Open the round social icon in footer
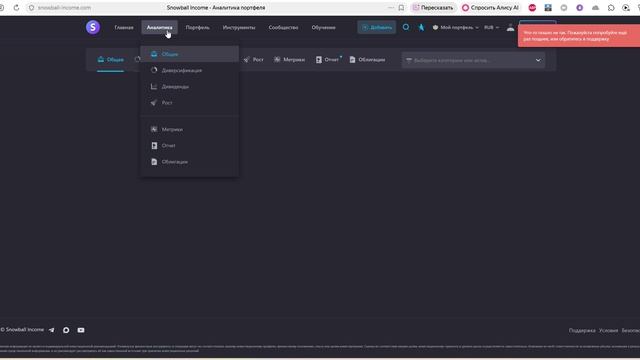The image size is (640, 360). click(x=66, y=330)
